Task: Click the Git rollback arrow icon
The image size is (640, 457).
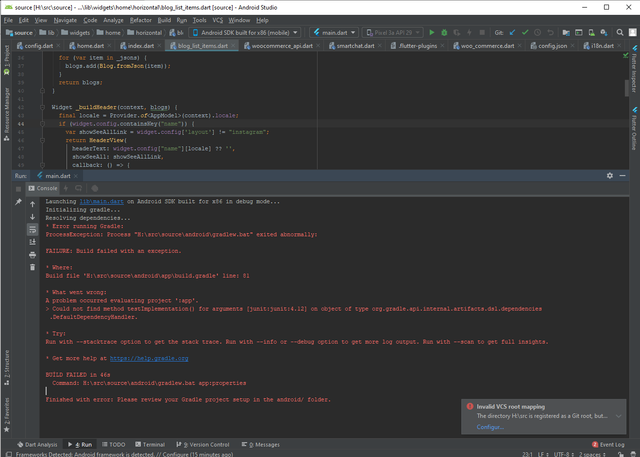Action: click(x=550, y=33)
